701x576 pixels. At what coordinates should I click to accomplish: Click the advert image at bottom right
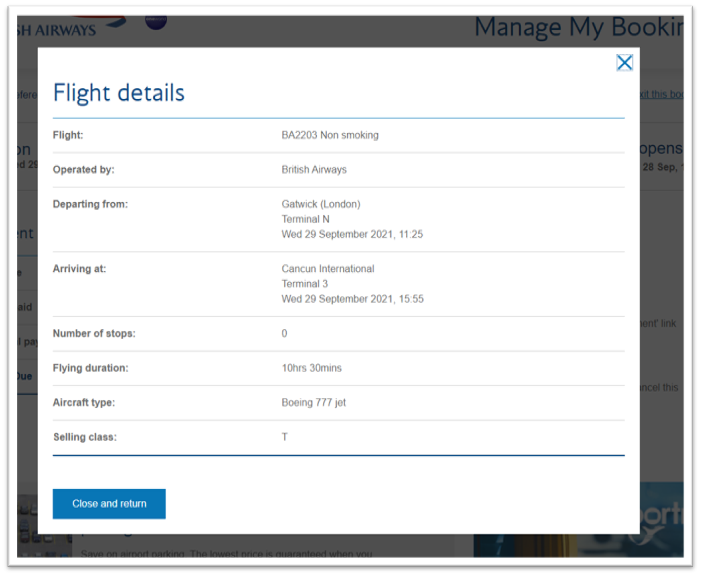(x=660, y=520)
